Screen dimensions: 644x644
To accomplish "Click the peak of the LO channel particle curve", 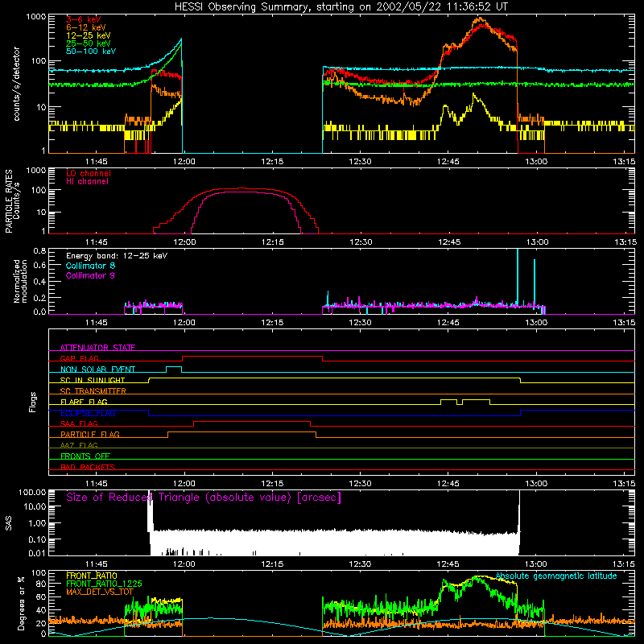I will (240, 188).
